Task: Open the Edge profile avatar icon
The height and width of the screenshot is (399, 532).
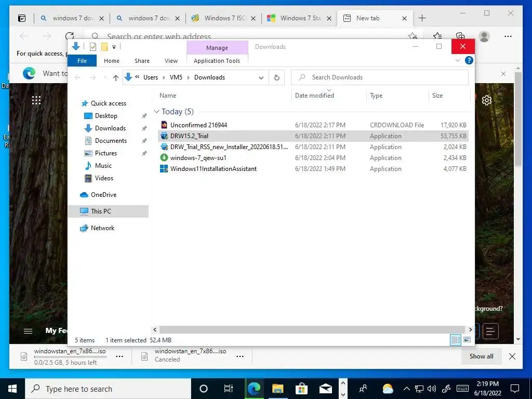Action: (x=484, y=36)
